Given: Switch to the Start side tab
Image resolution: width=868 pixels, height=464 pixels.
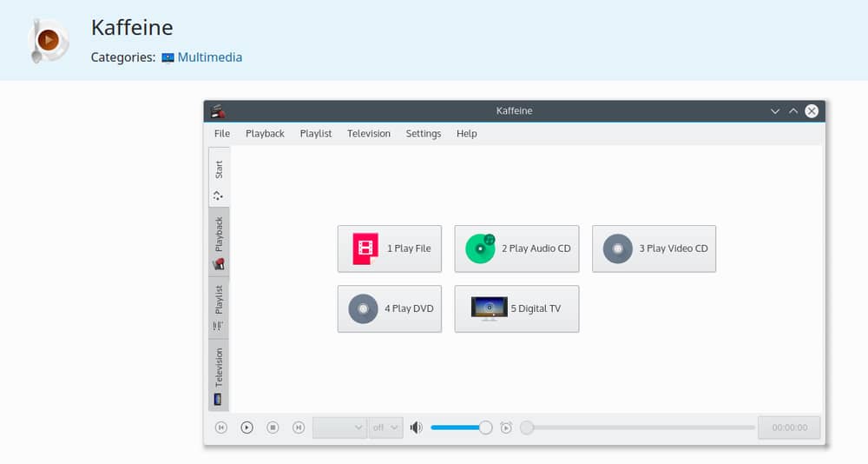Looking at the screenshot, I should 219,177.
